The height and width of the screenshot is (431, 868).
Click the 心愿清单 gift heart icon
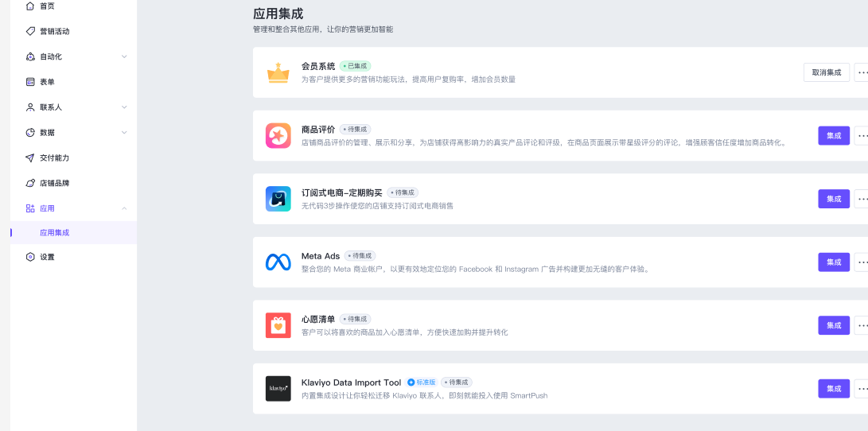pos(278,325)
